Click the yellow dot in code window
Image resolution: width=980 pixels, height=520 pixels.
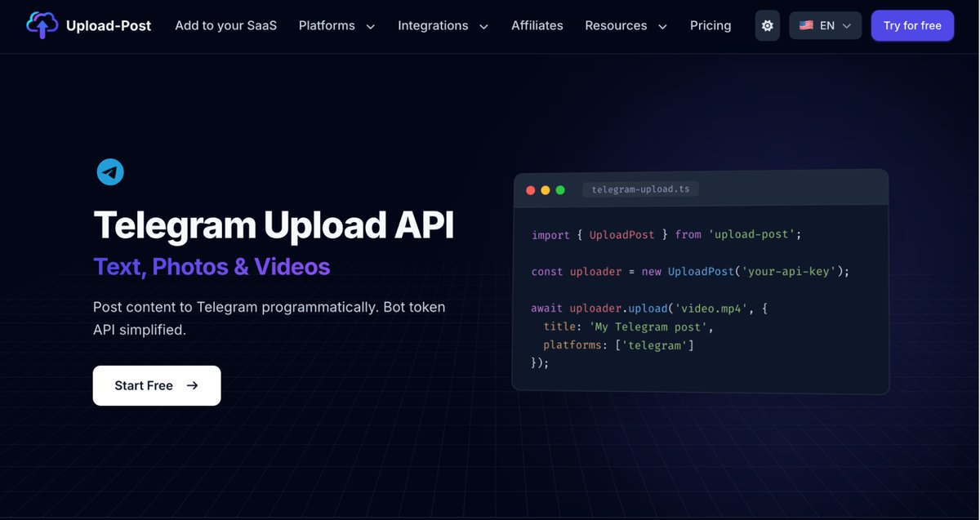[x=546, y=190]
